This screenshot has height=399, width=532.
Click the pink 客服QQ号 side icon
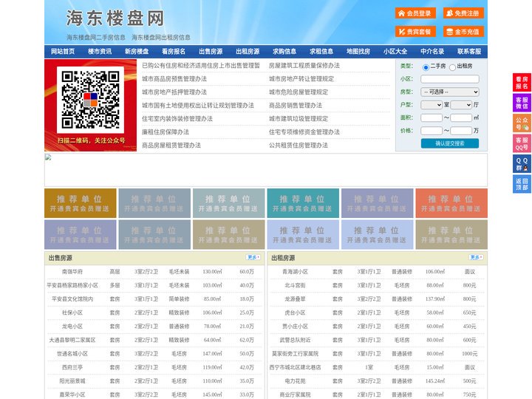pos(522,143)
